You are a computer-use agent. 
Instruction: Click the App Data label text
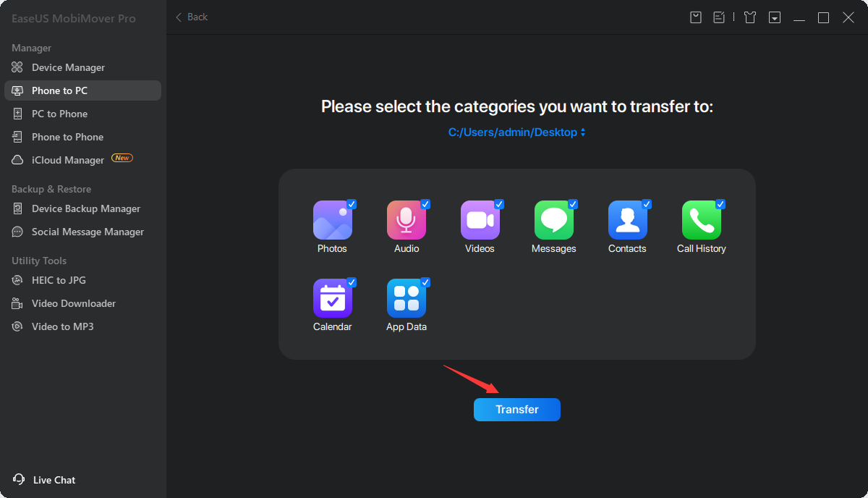(x=407, y=326)
